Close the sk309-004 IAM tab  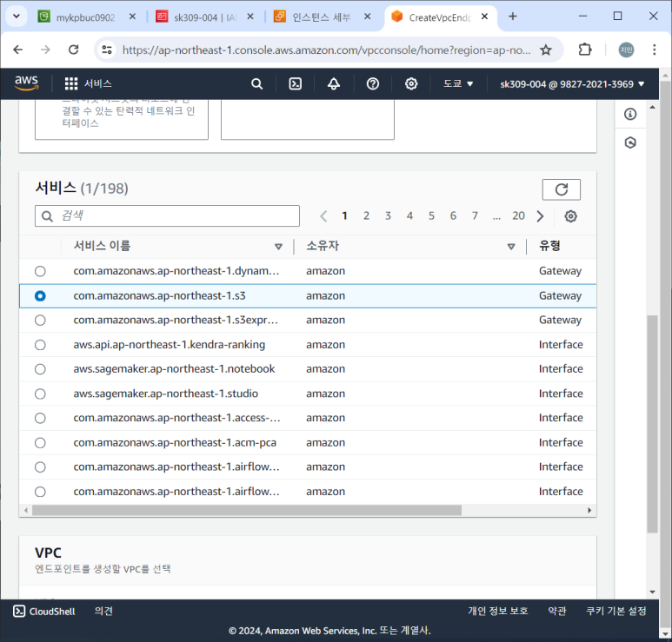(x=250, y=17)
